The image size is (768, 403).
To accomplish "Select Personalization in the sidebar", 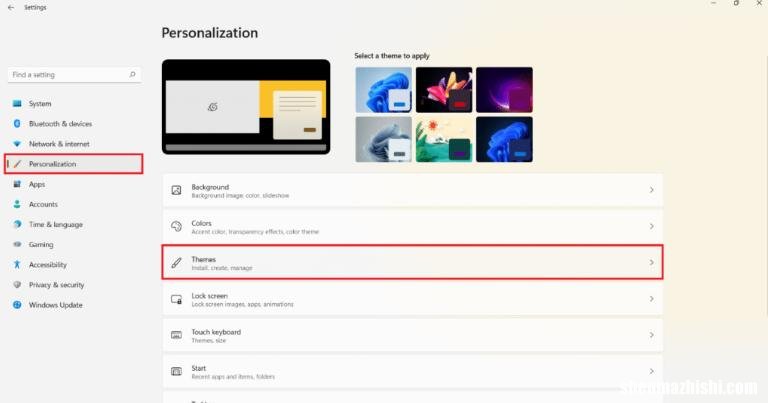I will [73, 164].
